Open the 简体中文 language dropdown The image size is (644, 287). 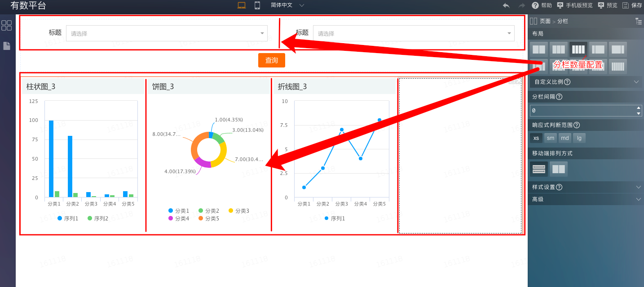point(287,5)
